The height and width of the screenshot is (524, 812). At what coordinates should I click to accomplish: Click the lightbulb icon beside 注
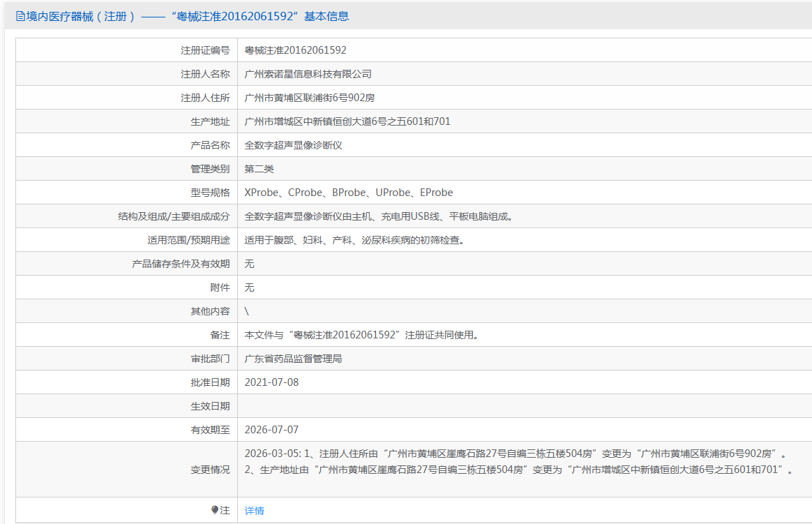pos(215,510)
